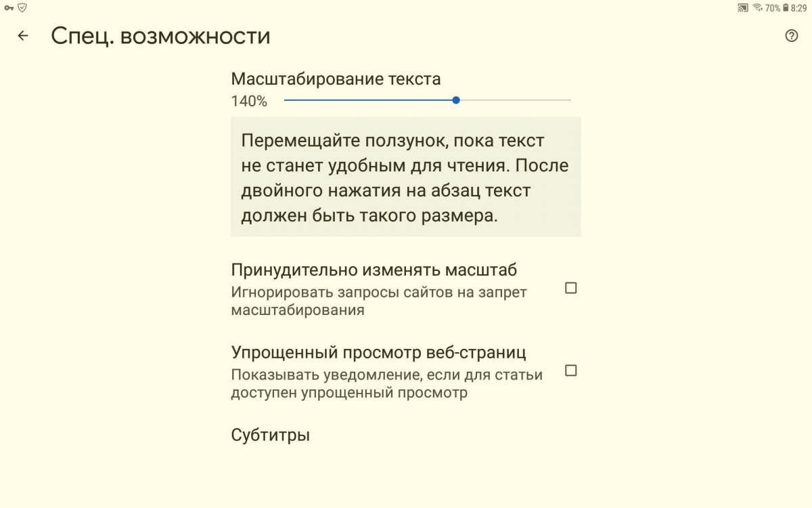Image resolution: width=812 pixels, height=508 pixels.
Task: Open the Субтитры settings entry
Action: pos(271,435)
